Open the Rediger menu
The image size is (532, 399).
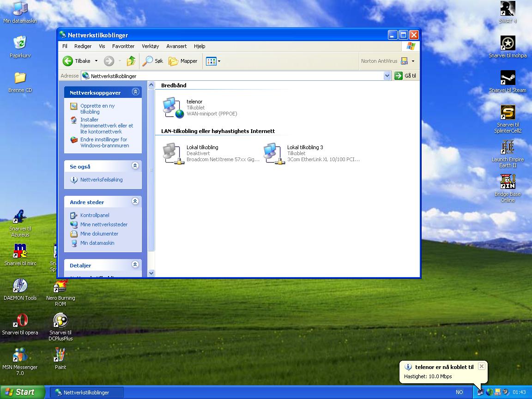pyautogui.click(x=83, y=46)
